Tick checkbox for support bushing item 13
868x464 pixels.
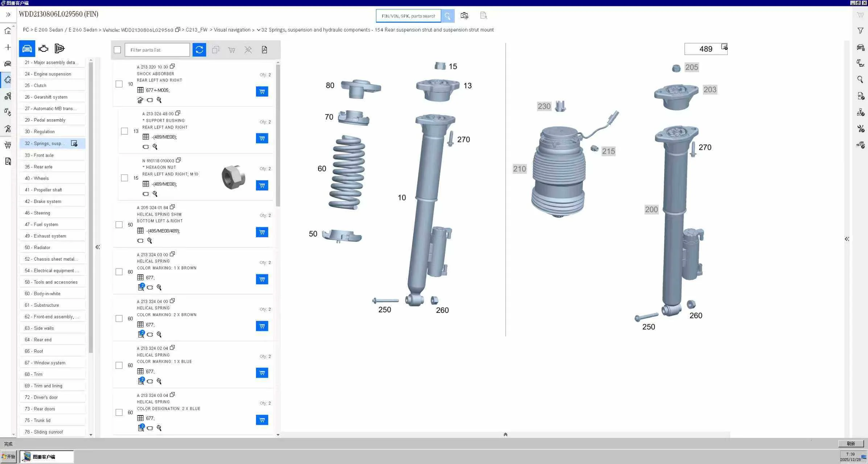124,131
